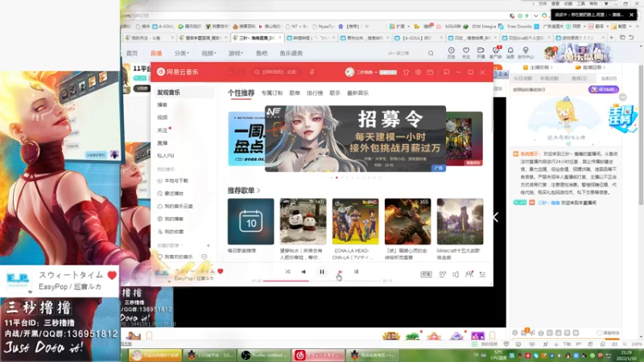Screen dimensions: 644x362
Task: Toggle lyrics display button
Action: click(x=356, y=272)
